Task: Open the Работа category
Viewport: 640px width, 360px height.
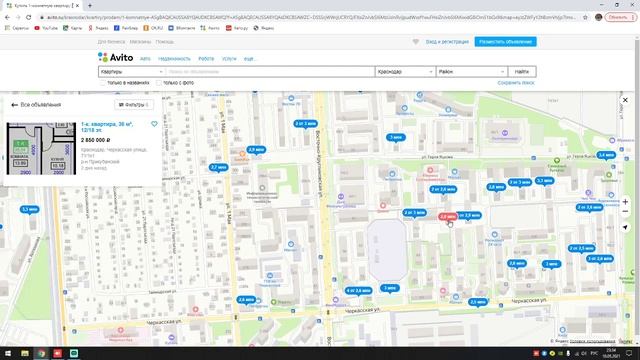Action: click(x=206, y=59)
